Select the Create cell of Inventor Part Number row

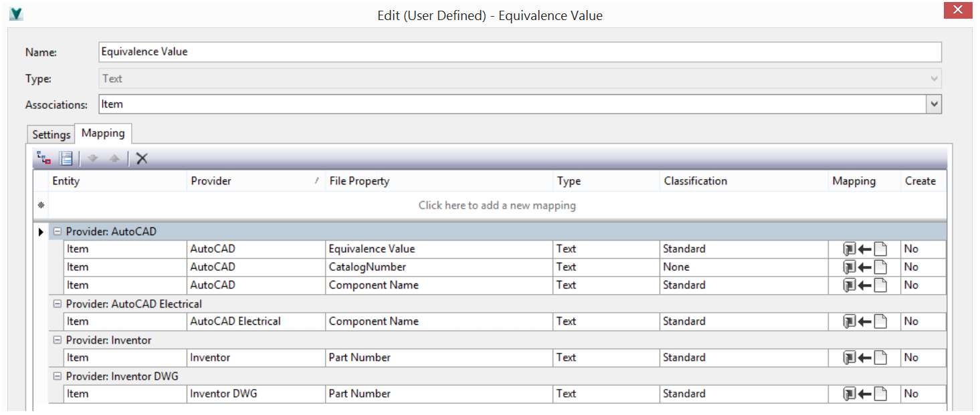coord(923,358)
